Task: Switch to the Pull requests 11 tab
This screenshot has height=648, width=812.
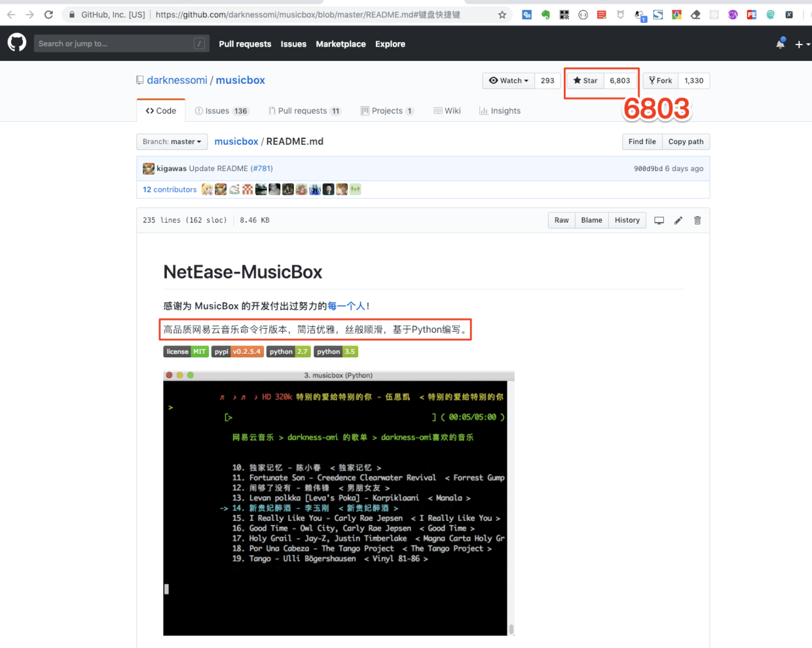Action: 304,111
